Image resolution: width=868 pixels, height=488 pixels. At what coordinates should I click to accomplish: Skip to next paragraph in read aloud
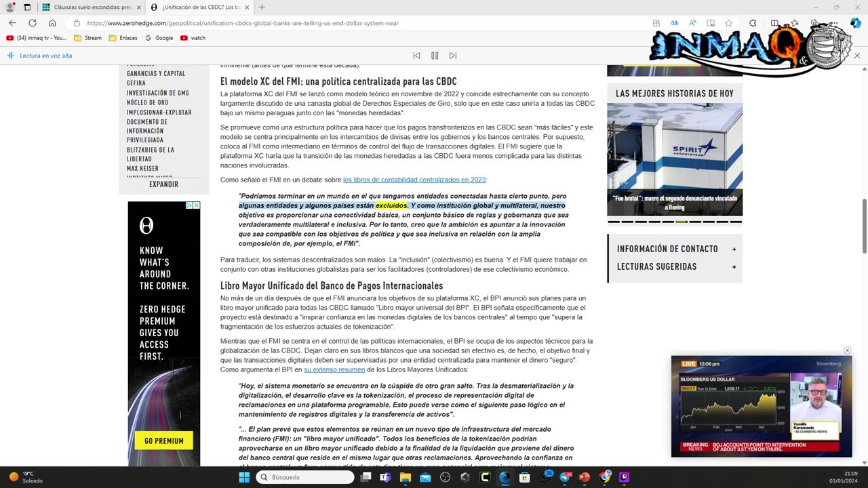453,56
